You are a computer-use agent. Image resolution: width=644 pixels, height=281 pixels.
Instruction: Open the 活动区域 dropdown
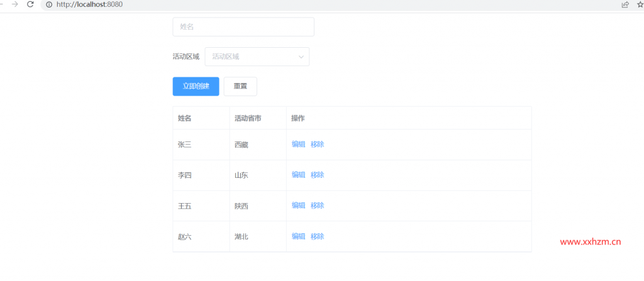[x=252, y=57]
